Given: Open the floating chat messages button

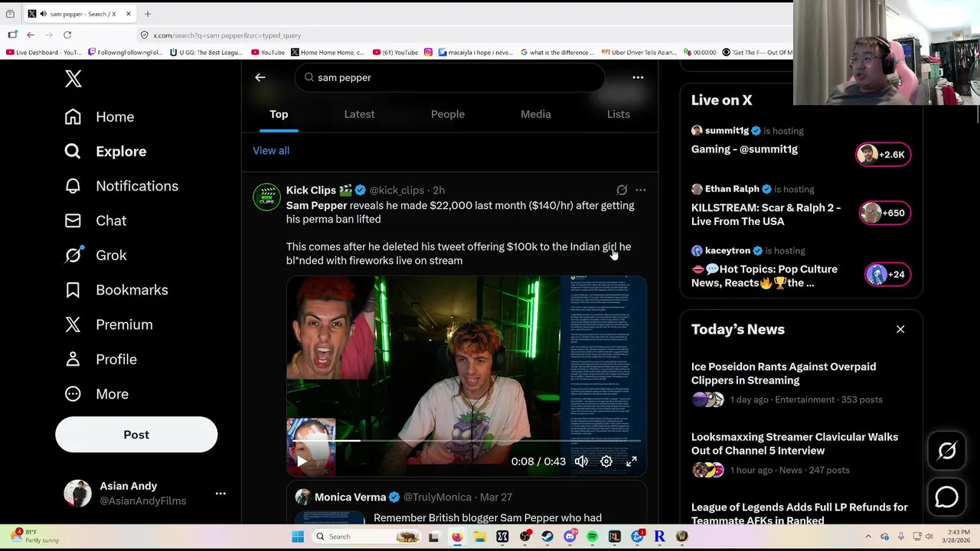Looking at the screenshot, I should click(x=947, y=497).
